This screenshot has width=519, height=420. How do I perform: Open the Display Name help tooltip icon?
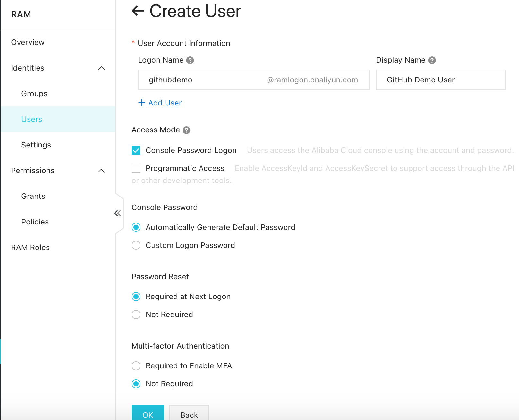432,60
